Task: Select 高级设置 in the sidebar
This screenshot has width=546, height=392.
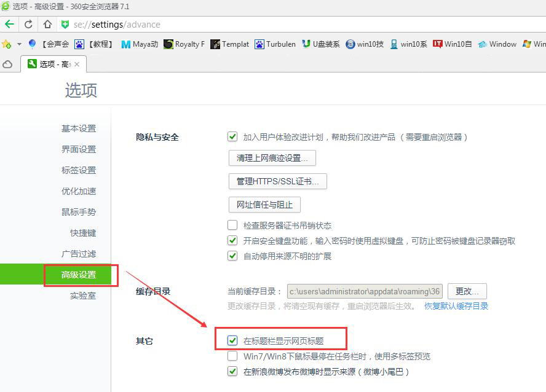Action: coord(79,275)
